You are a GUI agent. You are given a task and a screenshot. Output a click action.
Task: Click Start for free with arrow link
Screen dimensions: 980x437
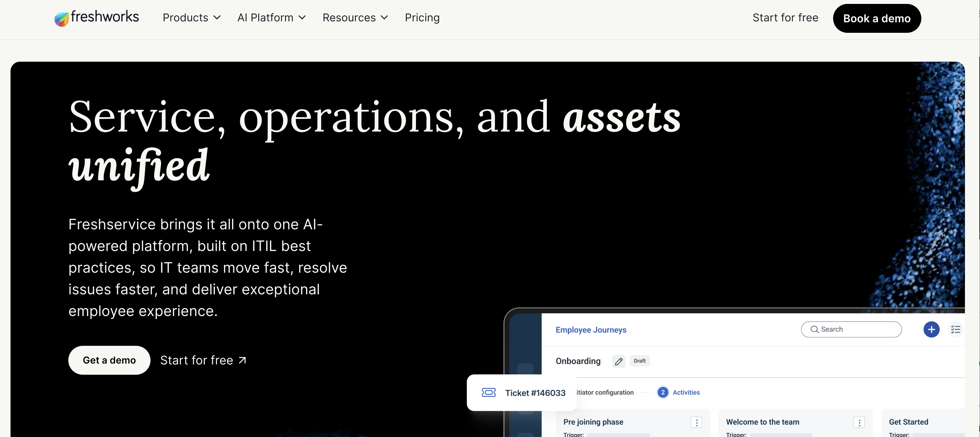[203, 360]
